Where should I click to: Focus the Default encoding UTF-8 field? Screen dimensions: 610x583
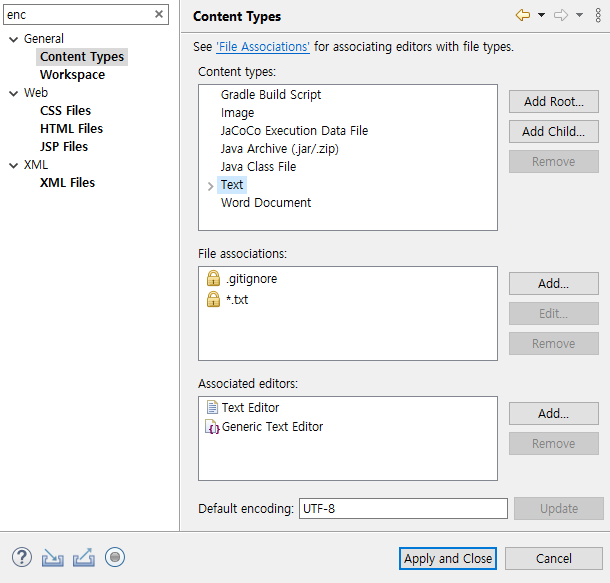(x=403, y=508)
